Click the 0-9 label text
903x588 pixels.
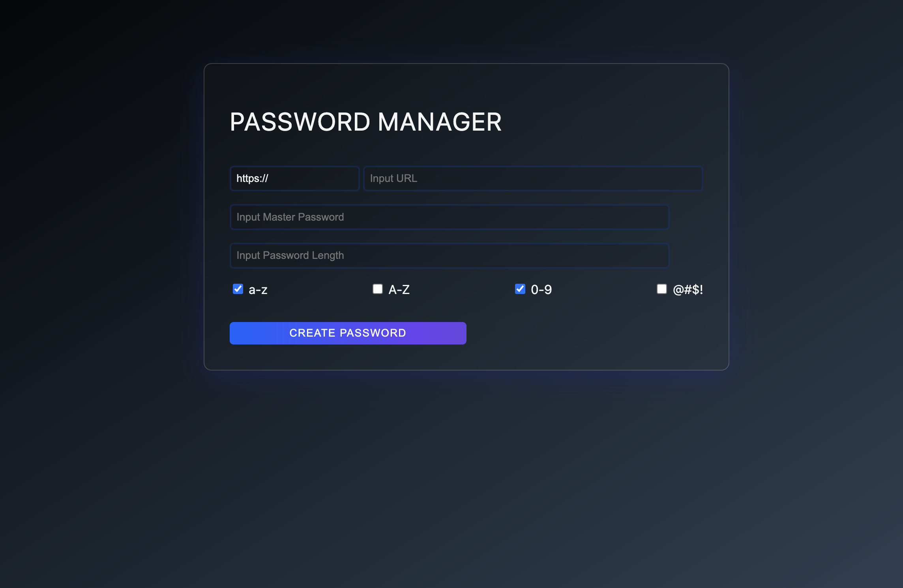(541, 289)
